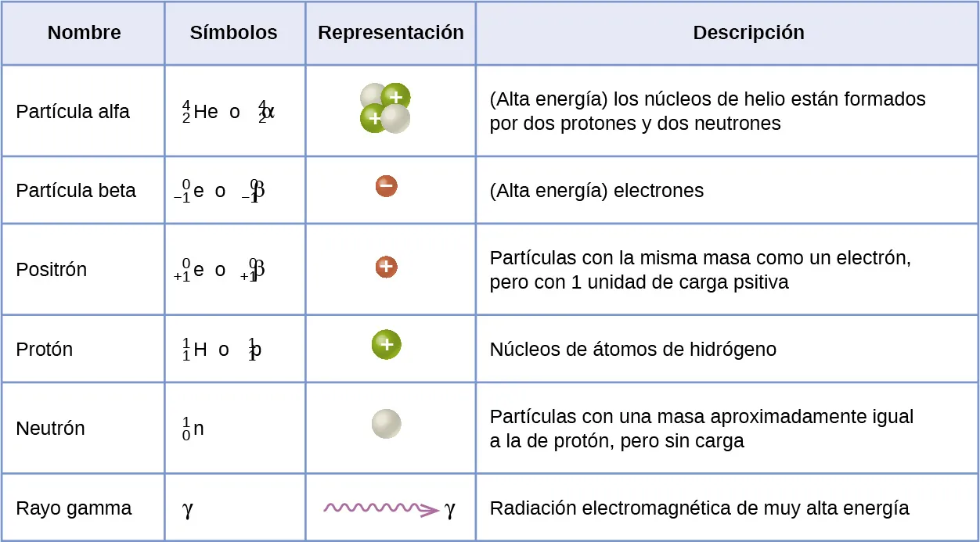Click the green proton plus sphere

pos(386,344)
